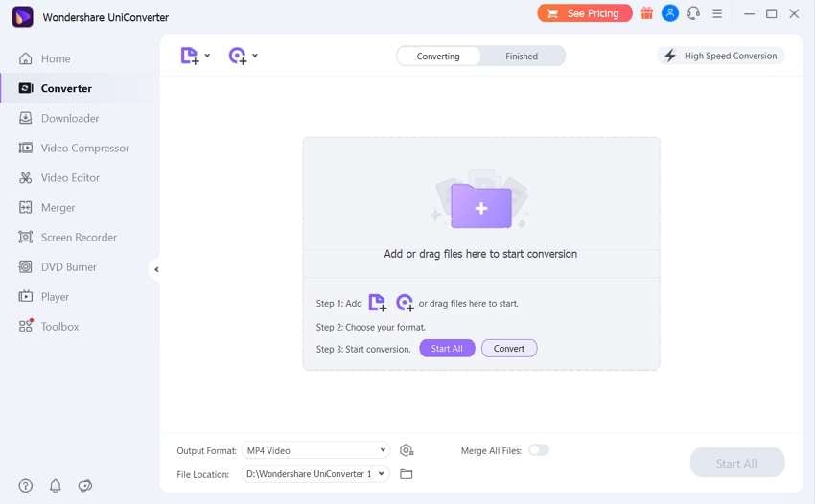Click the Converter sidebar icon
The width and height of the screenshot is (815, 504).
coord(26,88)
